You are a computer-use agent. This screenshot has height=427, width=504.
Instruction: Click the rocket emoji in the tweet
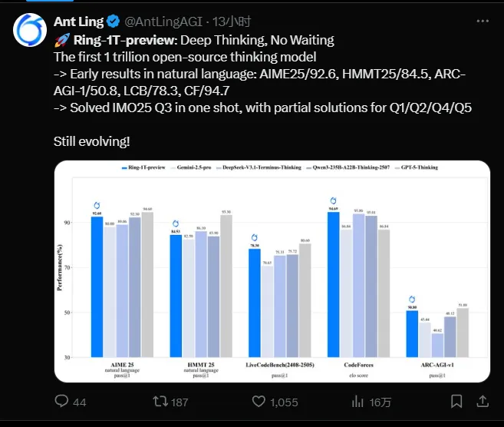pyautogui.click(x=61, y=40)
